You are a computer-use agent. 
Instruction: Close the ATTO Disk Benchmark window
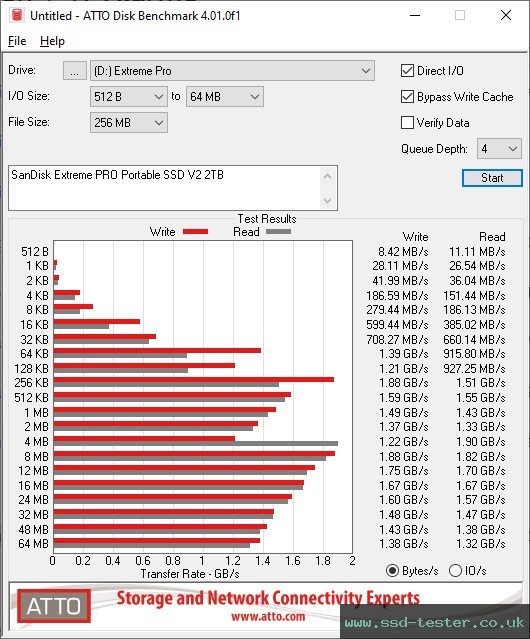pyautogui.click(x=506, y=15)
